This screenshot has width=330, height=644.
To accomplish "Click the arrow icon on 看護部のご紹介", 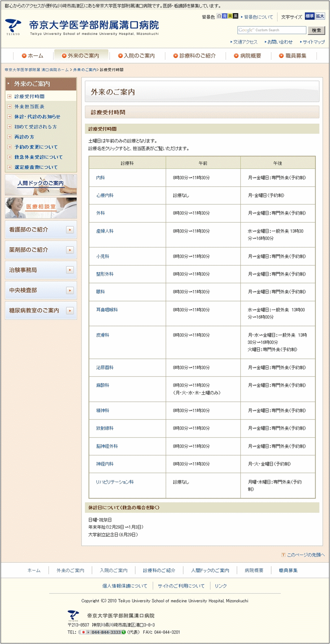I will [x=70, y=230].
